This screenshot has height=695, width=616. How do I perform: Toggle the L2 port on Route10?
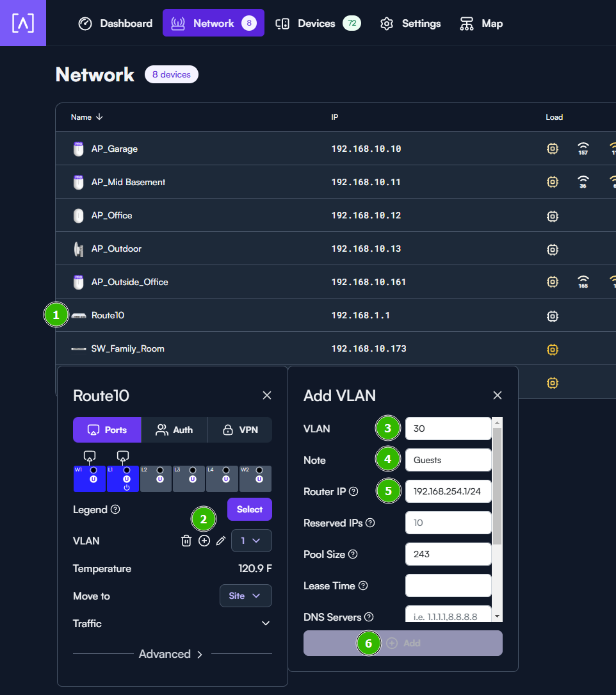(156, 478)
